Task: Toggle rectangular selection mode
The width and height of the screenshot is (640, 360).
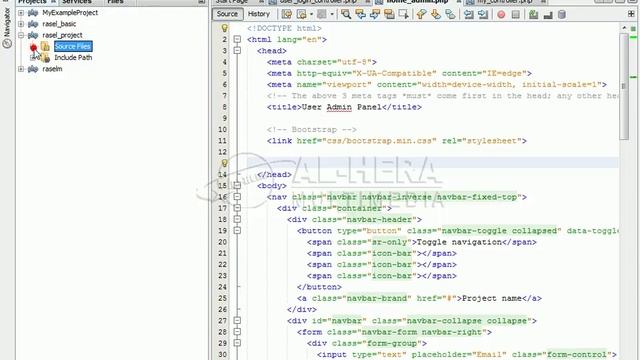Action: [404, 15]
